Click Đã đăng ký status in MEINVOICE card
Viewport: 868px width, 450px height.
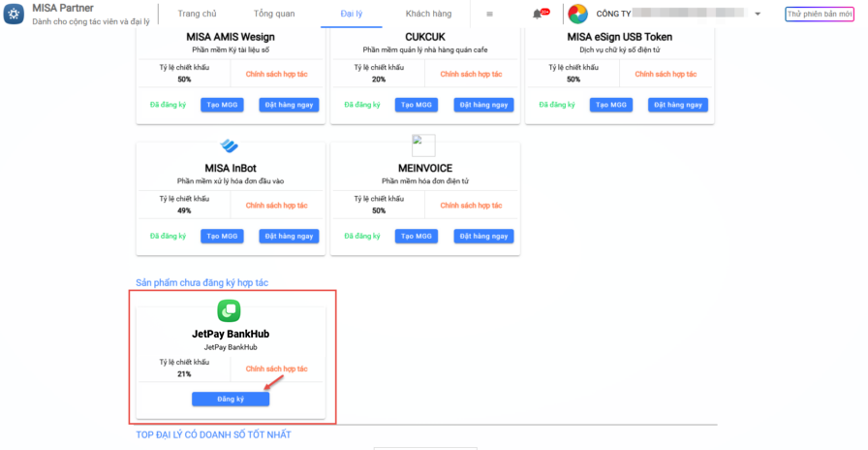click(362, 236)
